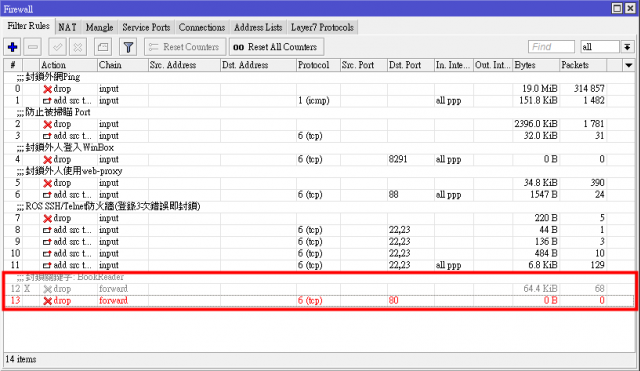Screen dimensions: 640x371
Task: Click the '14 items' status bar text
Action: (21, 360)
